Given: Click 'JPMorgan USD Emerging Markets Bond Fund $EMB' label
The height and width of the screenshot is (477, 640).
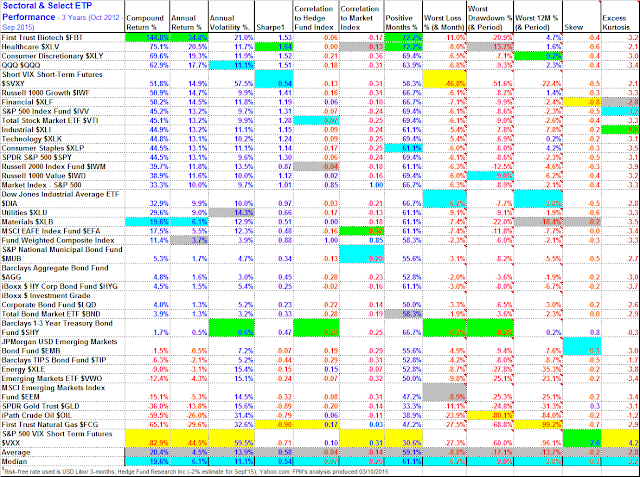Looking at the screenshot, I should click(60, 346).
